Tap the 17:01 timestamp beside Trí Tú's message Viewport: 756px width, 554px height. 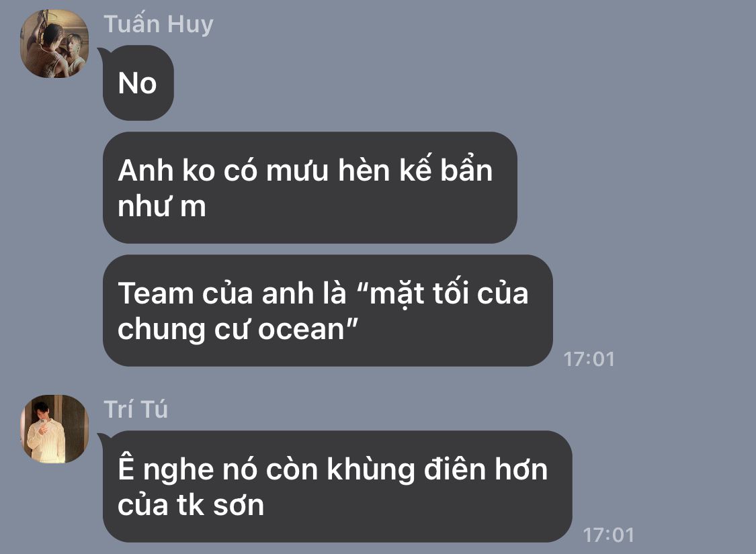click(x=608, y=535)
